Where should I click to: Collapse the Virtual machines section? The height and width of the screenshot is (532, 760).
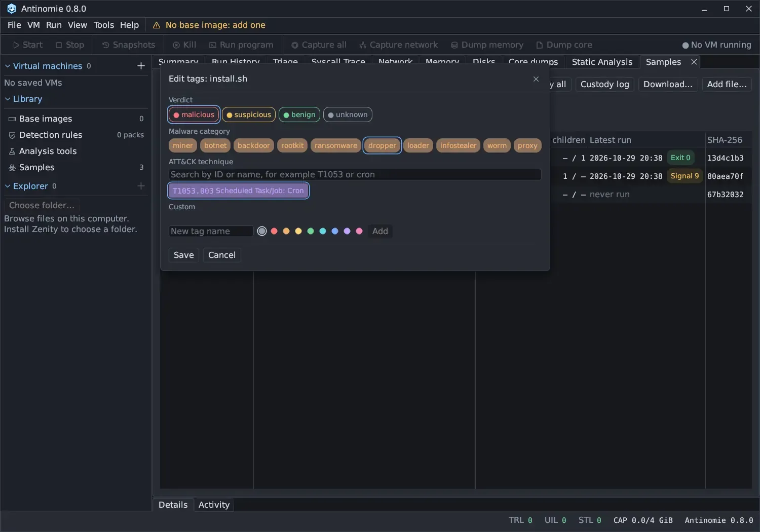(8, 66)
